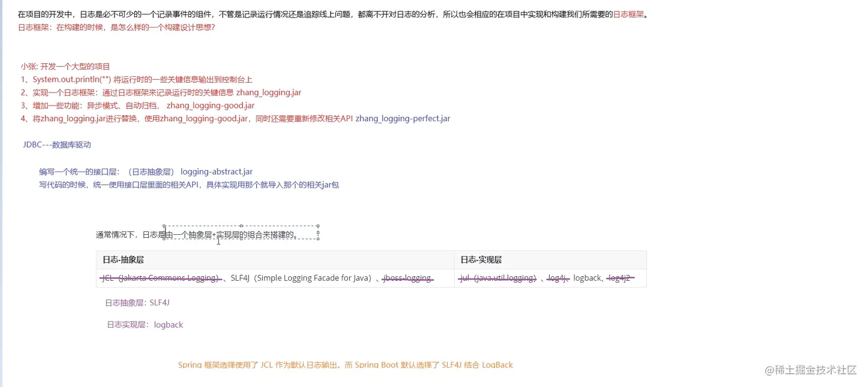The image size is (868, 387).
Task: Click the orange line 'Spring 框架选择使用了 JCL'
Action: 346,365
